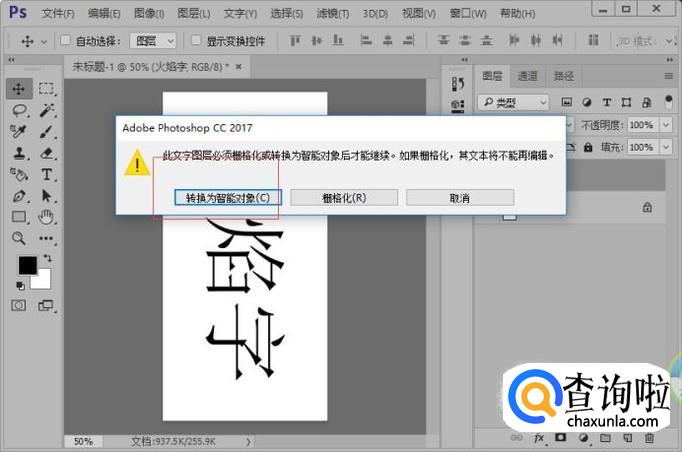This screenshot has width=682, height=452.
Task: Select the Eyedropper tool
Action: (19, 131)
